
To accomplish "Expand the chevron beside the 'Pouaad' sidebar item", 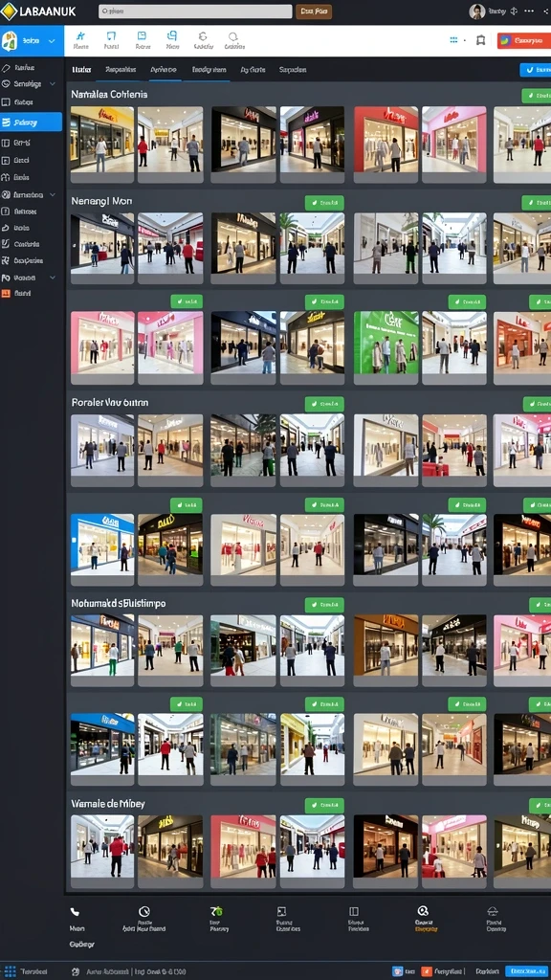I will 52,277.
